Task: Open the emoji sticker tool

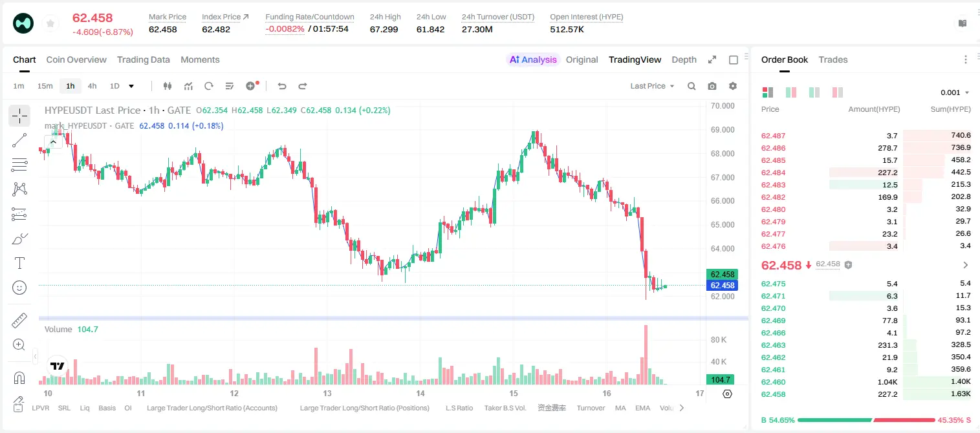Action: coord(19,288)
